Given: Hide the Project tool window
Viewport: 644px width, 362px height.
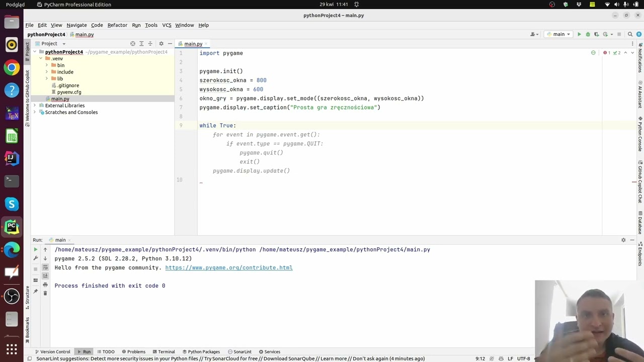Looking at the screenshot, I should pyautogui.click(x=170, y=43).
